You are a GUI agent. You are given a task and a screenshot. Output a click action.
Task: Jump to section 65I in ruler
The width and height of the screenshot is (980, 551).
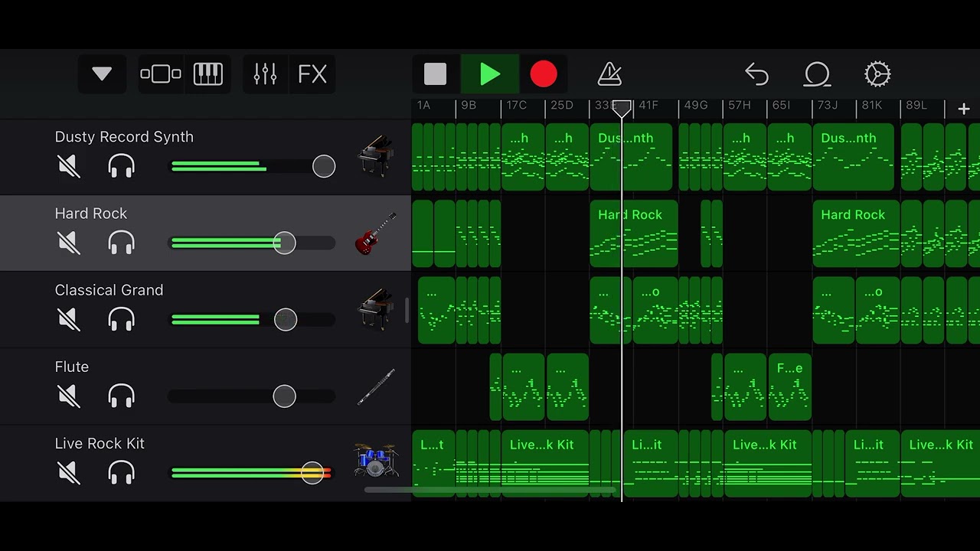[x=782, y=106]
